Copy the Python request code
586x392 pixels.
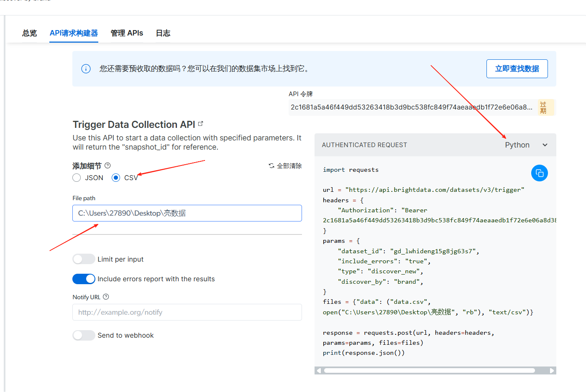[x=540, y=173]
